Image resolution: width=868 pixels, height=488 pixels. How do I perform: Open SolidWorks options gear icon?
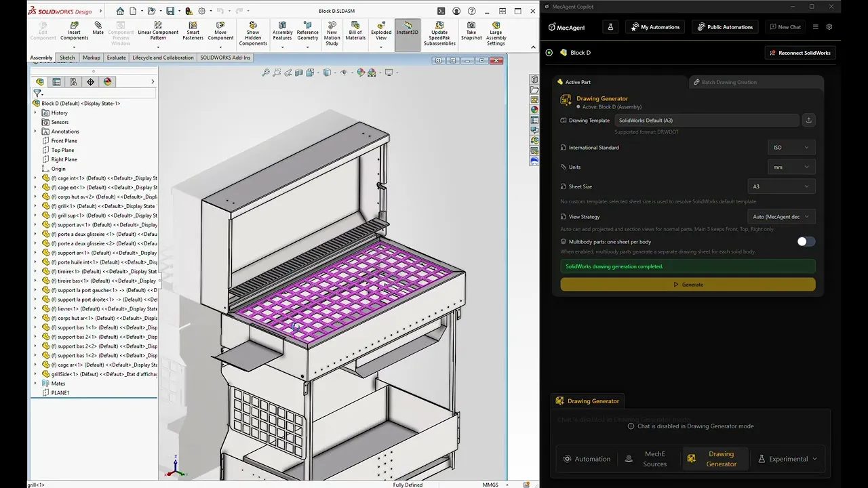201,11
